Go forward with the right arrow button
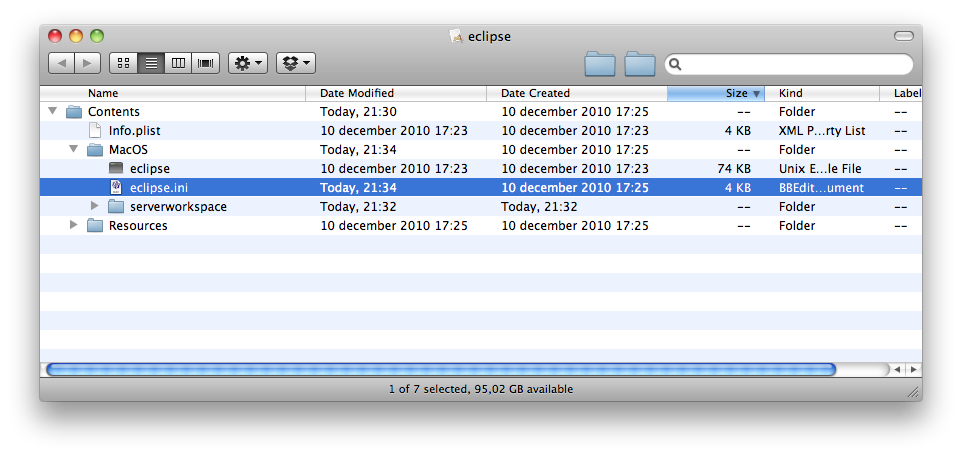Viewport: 962px width, 456px height. (x=87, y=63)
